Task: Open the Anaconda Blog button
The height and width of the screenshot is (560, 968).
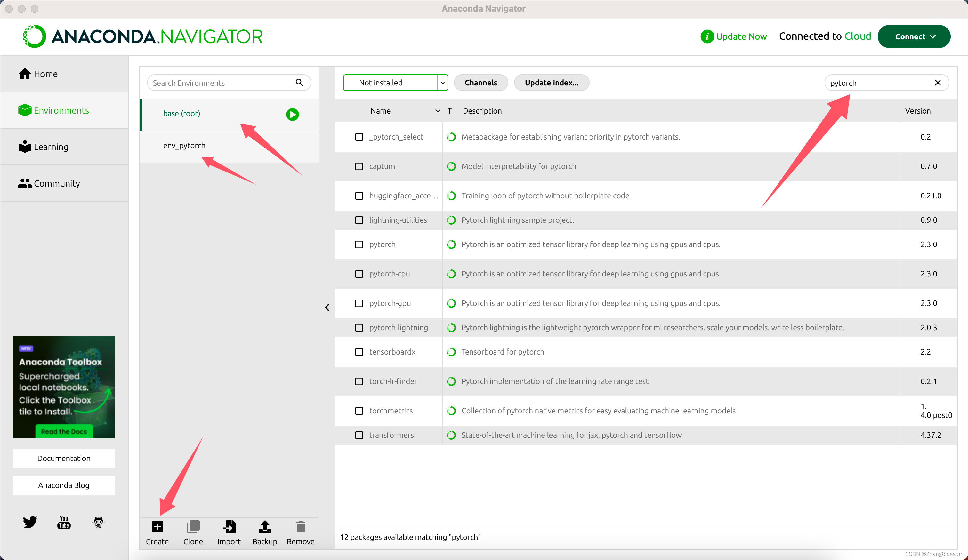Action: tap(64, 485)
